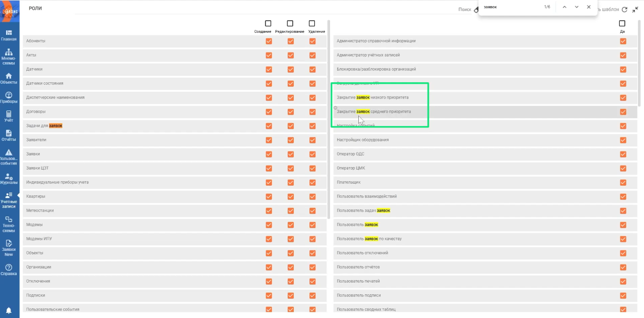644x318 pixels.
Task: Open Учёт calculator icon
Action: 9,117
